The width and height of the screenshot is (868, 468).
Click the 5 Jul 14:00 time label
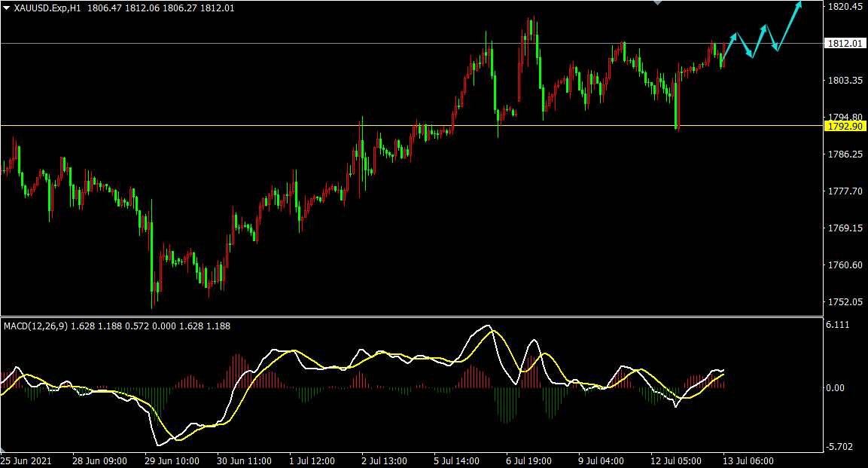457,460
